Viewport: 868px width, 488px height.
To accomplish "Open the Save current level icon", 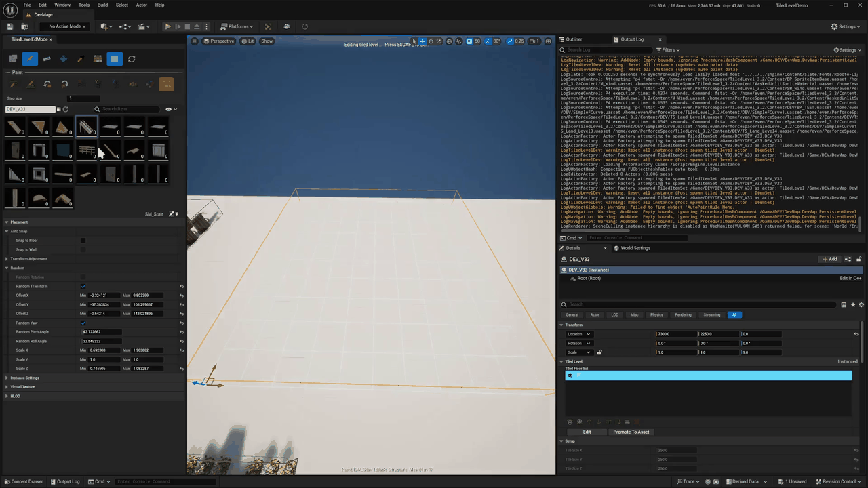I will (10, 26).
